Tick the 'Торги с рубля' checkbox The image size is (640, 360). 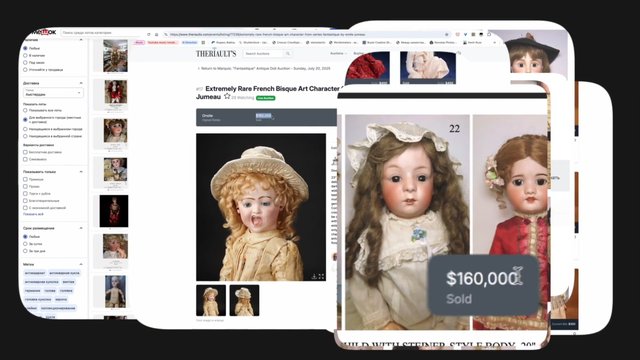[x=25, y=193]
